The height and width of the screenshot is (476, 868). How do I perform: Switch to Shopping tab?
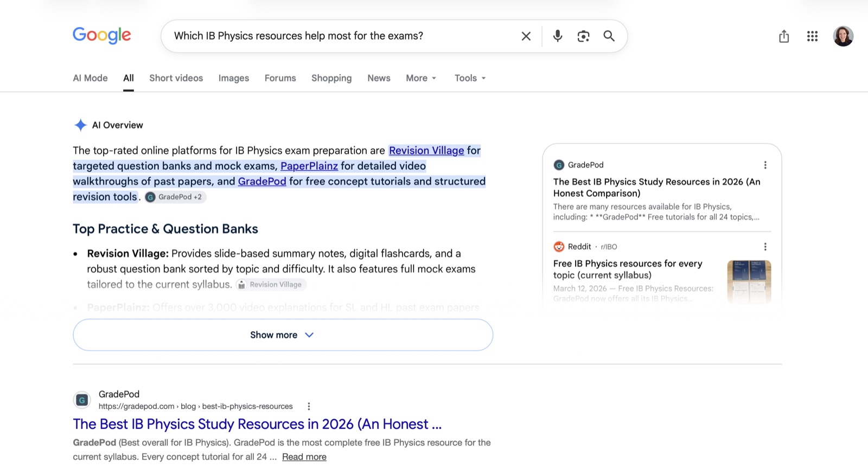(331, 78)
